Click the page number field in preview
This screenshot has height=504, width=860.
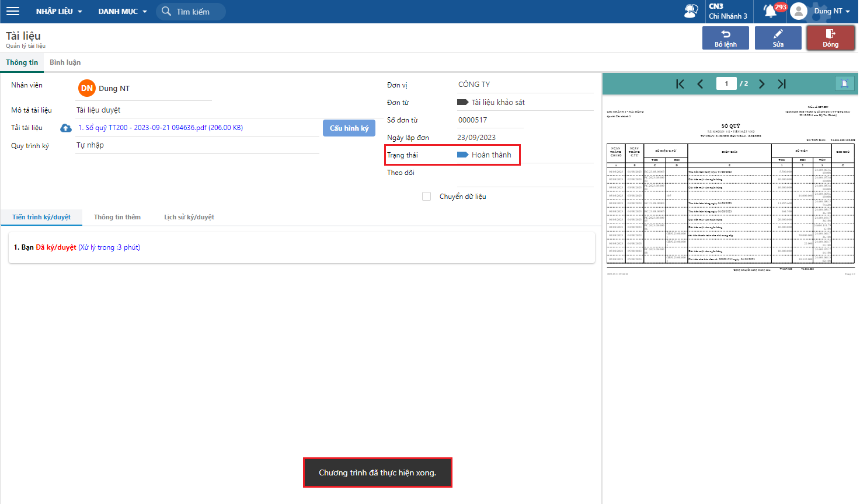[x=726, y=83]
